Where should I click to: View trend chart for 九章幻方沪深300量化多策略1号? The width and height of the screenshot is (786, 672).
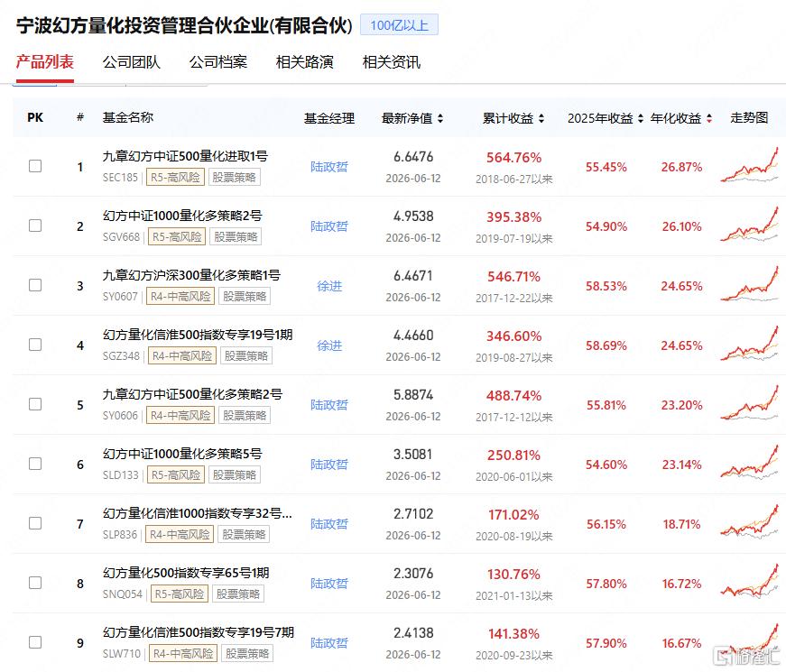point(749,285)
